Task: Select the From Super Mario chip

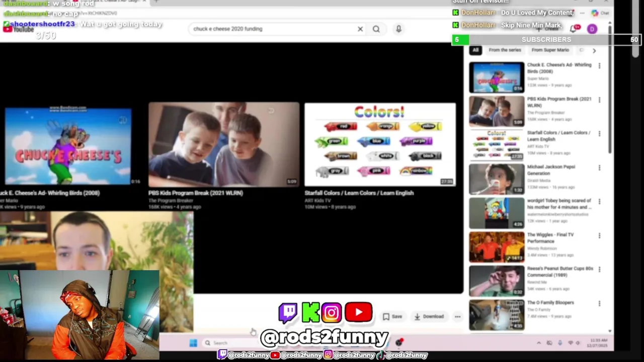Action: click(550, 50)
